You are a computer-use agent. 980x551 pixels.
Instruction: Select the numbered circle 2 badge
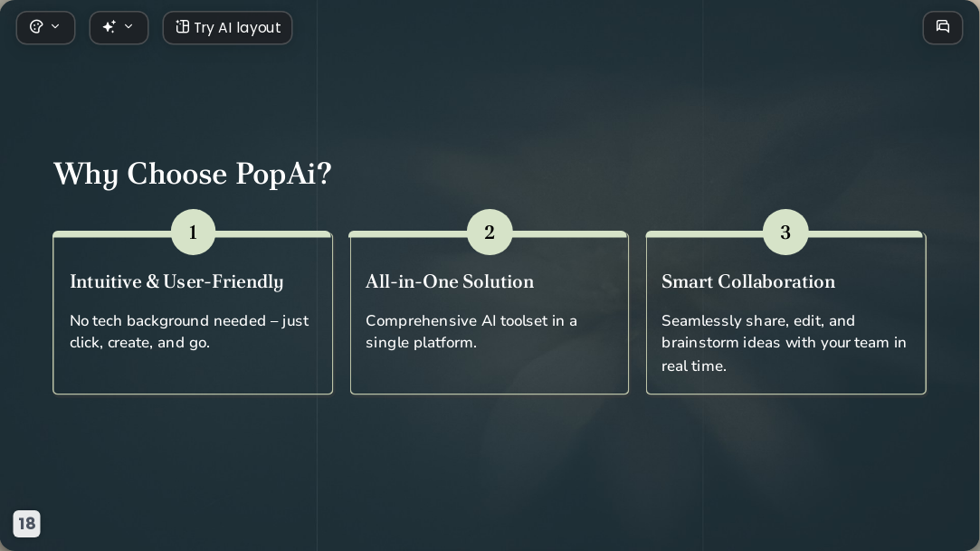490,232
